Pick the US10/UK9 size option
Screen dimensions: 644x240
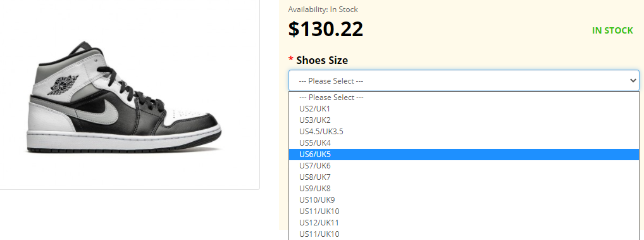coord(464,200)
